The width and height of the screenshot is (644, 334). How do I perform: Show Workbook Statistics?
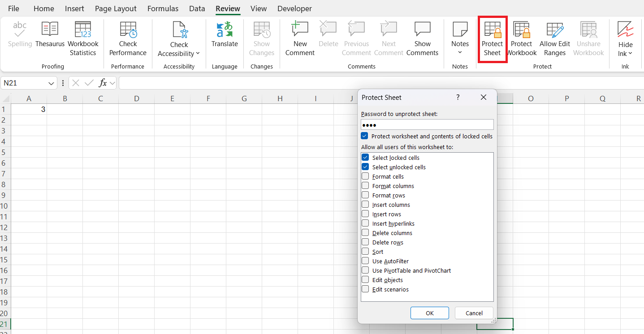83,39
